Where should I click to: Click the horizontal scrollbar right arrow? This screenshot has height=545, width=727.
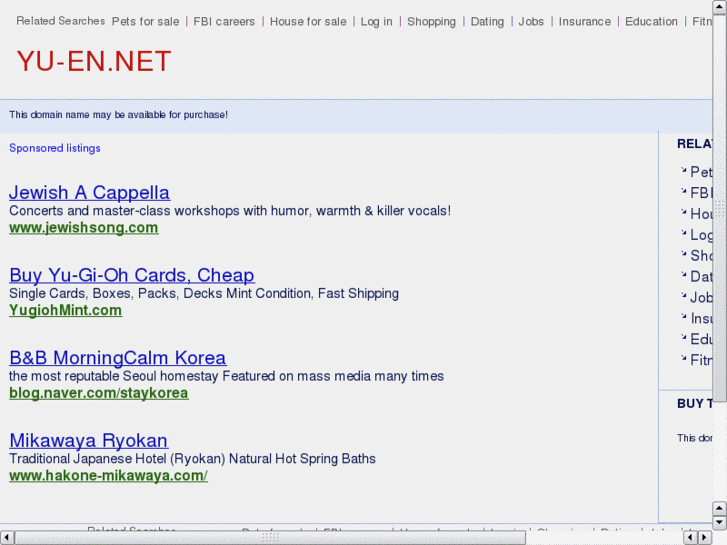click(x=705, y=538)
